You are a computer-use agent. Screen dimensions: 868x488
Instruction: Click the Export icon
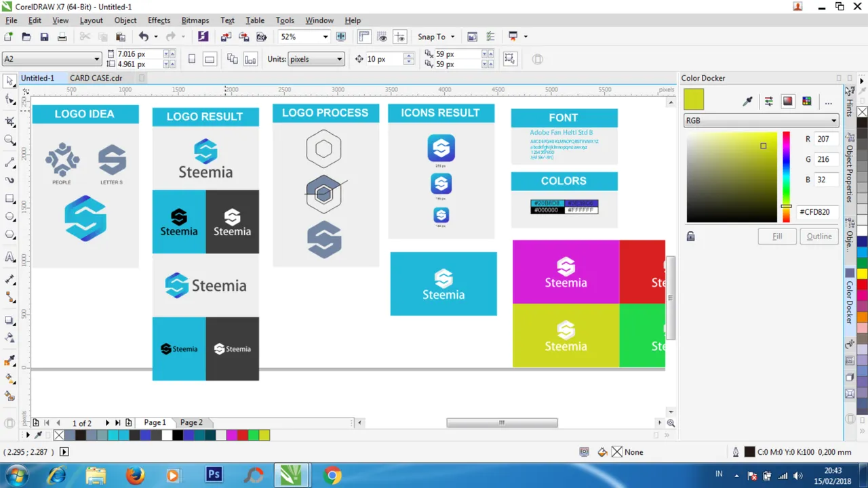pyautogui.click(x=243, y=37)
